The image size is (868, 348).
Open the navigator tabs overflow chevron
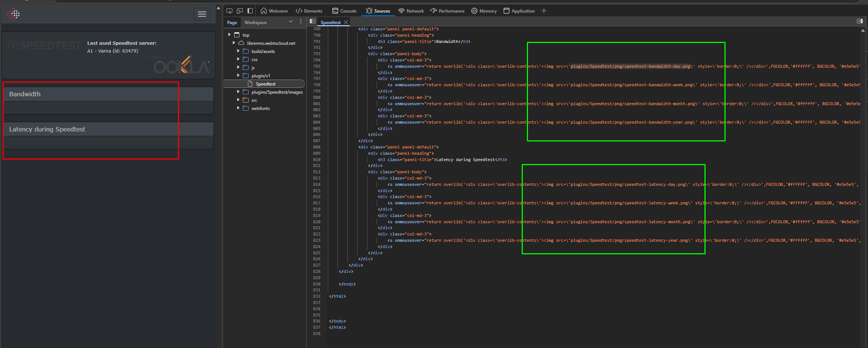291,21
